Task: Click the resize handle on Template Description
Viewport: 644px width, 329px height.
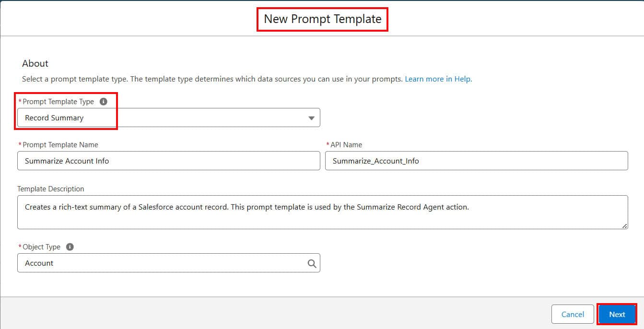Action: tap(625, 226)
